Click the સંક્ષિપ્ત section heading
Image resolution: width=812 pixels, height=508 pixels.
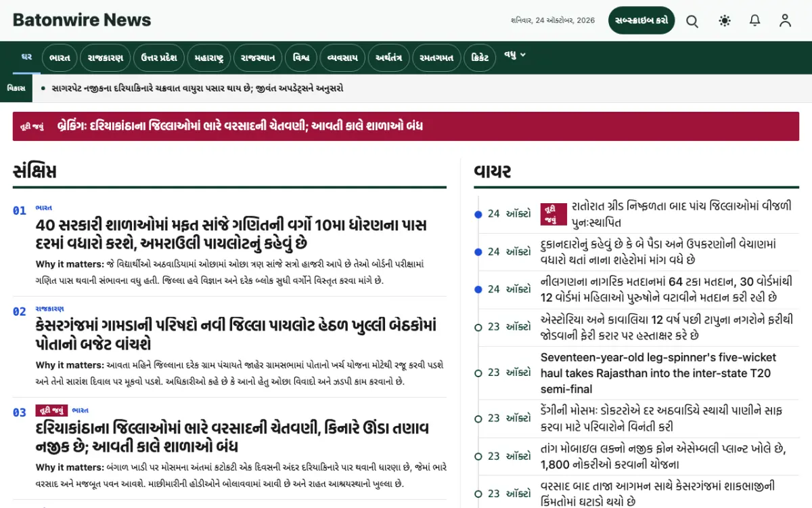(x=35, y=171)
